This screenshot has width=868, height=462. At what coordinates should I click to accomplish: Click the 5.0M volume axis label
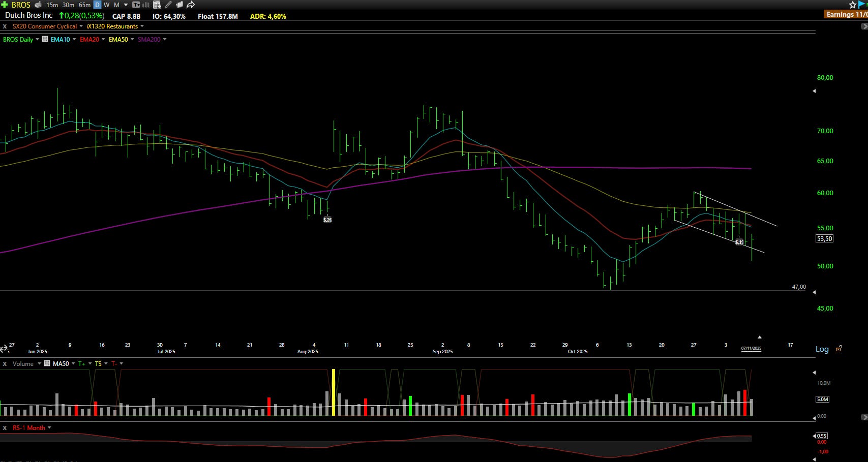[823, 399]
